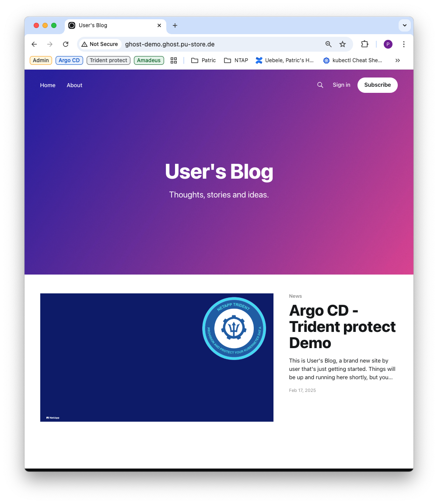
Task: Click the address bar URL ghost-demo.ghost.pu-store.de
Action: click(170, 44)
